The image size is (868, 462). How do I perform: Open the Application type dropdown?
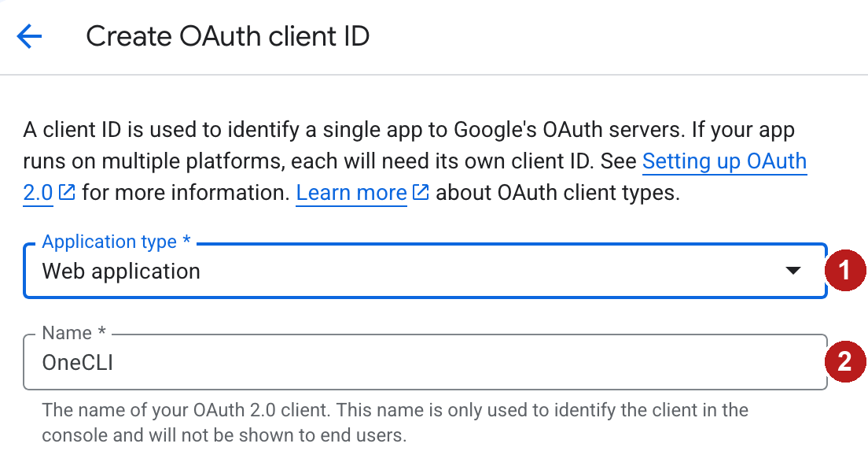click(x=425, y=271)
